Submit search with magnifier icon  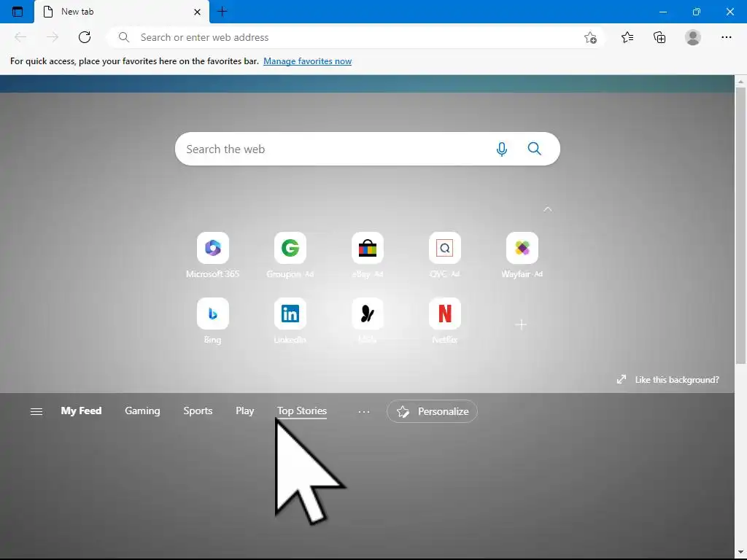pyautogui.click(x=535, y=149)
